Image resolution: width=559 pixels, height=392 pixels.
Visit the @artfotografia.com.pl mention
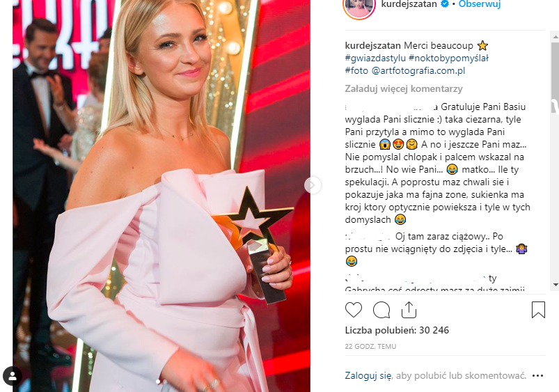(x=418, y=70)
